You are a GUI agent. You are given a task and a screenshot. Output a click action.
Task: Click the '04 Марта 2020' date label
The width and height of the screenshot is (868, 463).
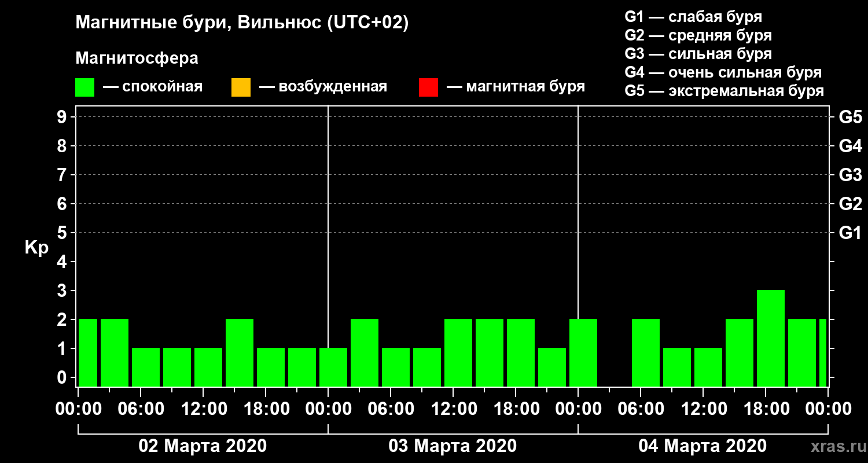pos(703,446)
